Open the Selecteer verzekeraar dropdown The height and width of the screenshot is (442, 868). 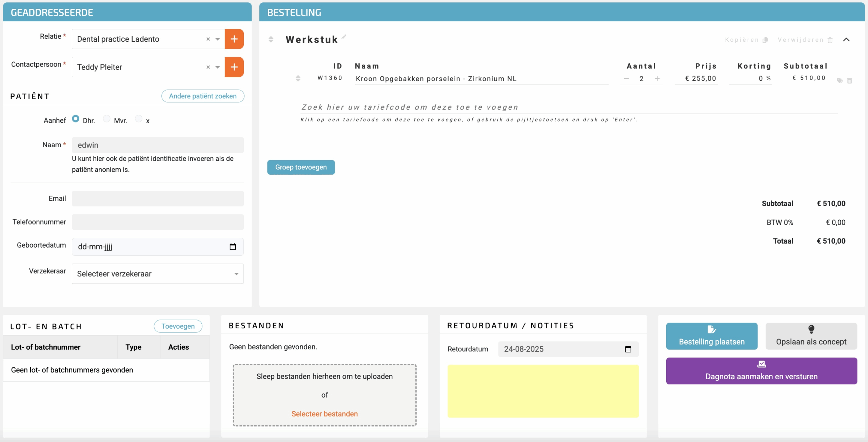(158, 274)
